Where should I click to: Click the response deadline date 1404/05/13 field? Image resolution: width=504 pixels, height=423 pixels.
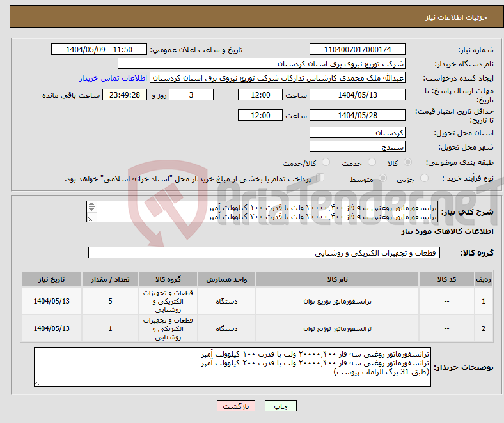357,95
